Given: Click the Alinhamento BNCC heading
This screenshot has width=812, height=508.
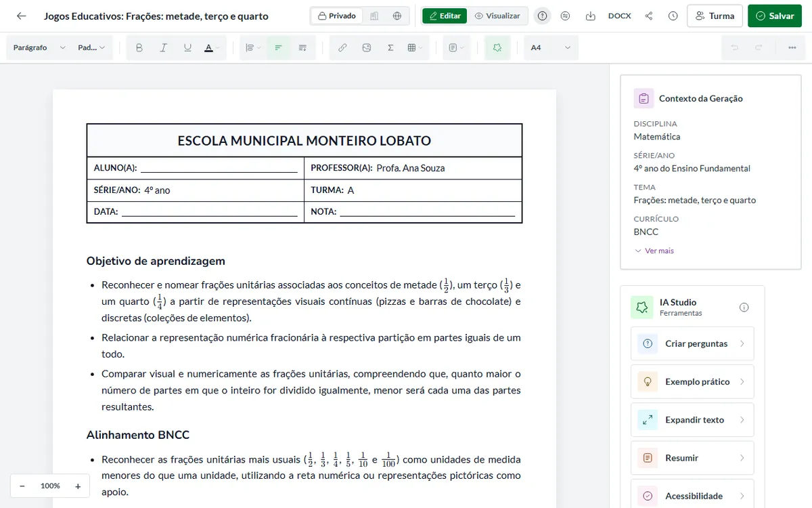Looking at the screenshot, I should tap(138, 434).
